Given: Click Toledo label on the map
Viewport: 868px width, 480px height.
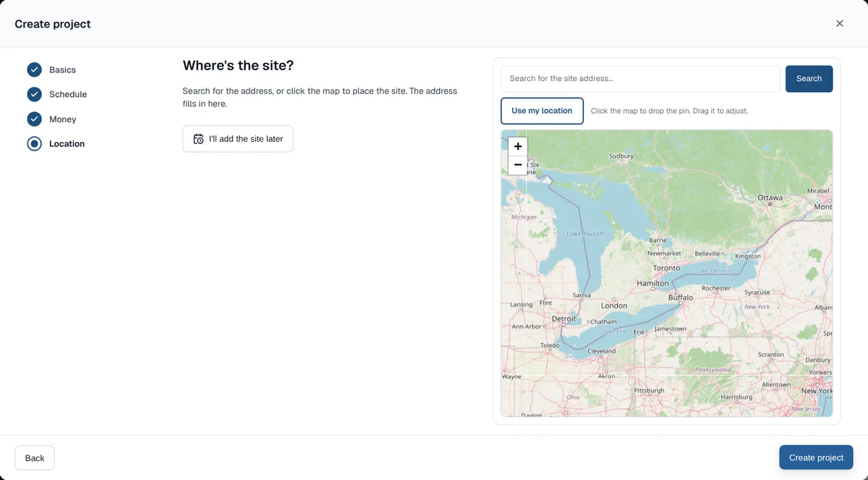Looking at the screenshot, I should click(550, 345).
